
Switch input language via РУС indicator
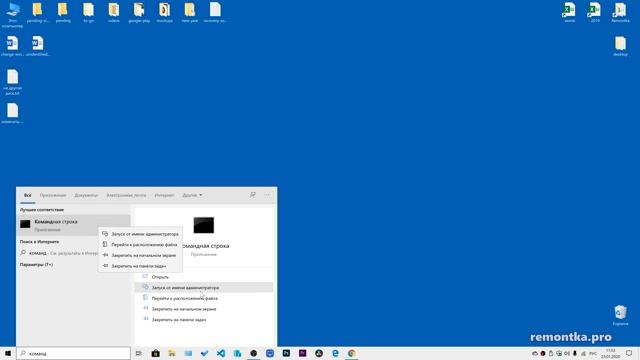(x=593, y=353)
